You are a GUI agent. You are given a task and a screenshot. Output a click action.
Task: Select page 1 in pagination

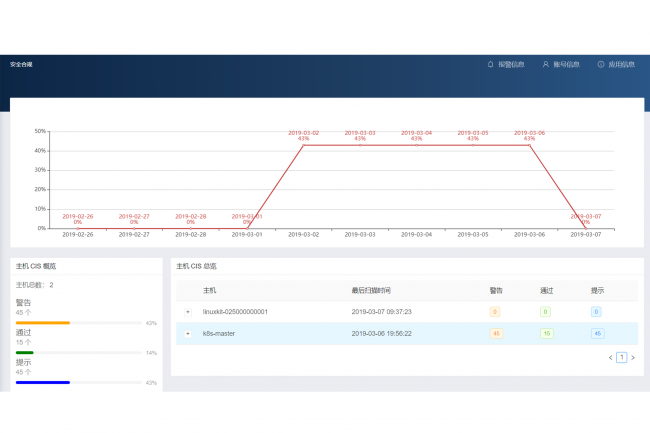click(621, 357)
